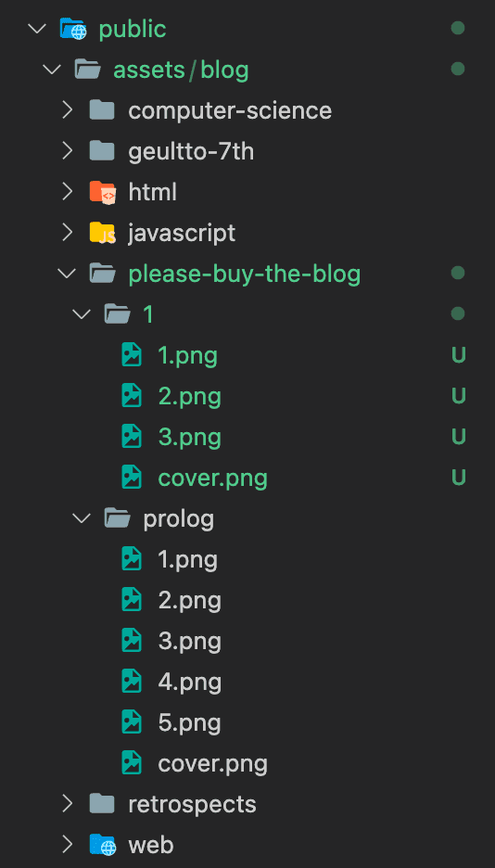Click the image icon of untracked cover.png
The height and width of the screenshot is (868, 495).
132,478
